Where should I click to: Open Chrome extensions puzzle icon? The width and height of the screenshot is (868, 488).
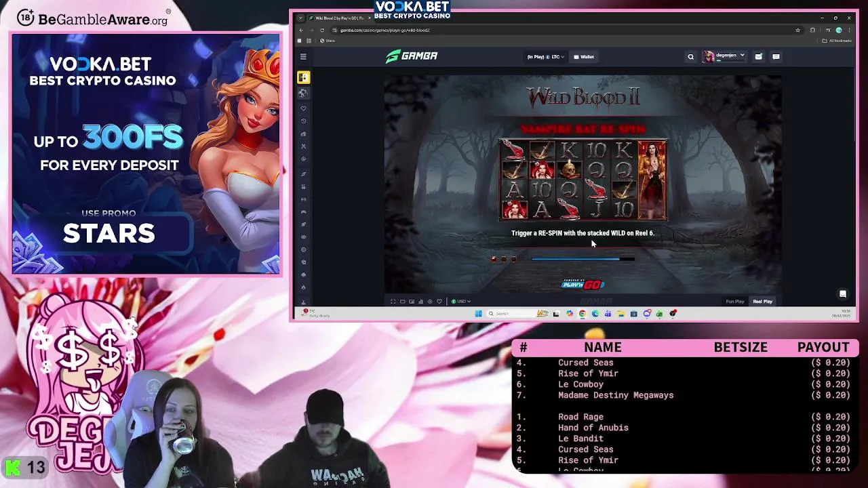[x=812, y=30]
